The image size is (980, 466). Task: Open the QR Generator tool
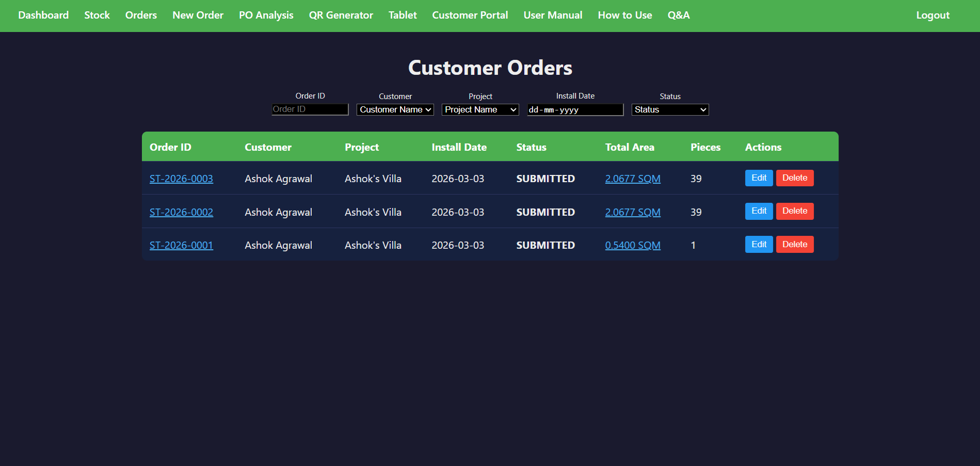pyautogui.click(x=340, y=15)
